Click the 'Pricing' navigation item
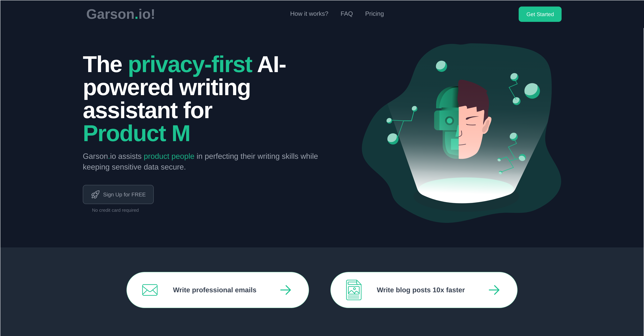644x336 pixels. [374, 14]
